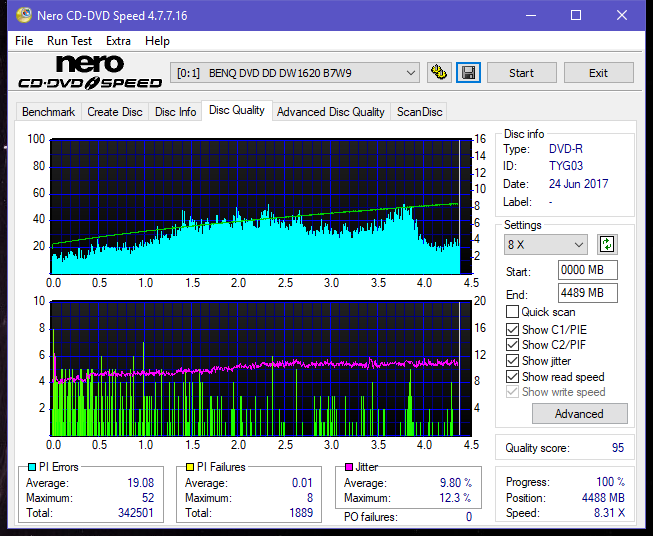Click PI Failures total 1889

301,513
